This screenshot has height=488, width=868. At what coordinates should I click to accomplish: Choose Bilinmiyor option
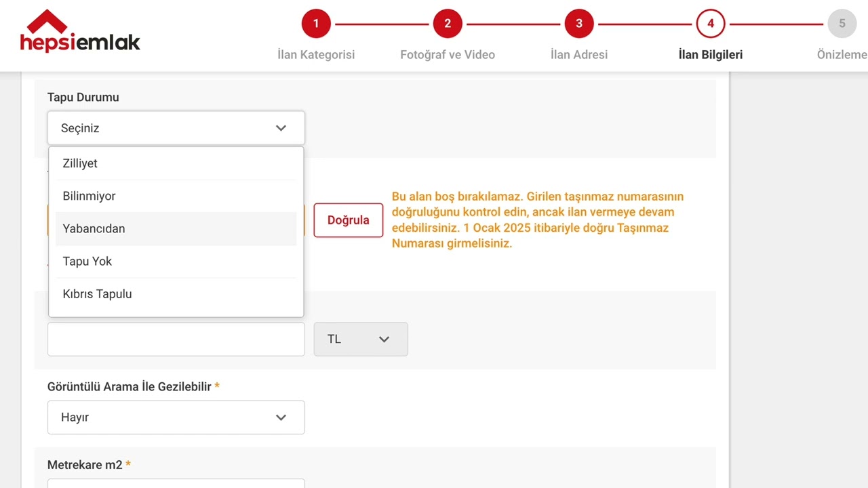tap(176, 196)
